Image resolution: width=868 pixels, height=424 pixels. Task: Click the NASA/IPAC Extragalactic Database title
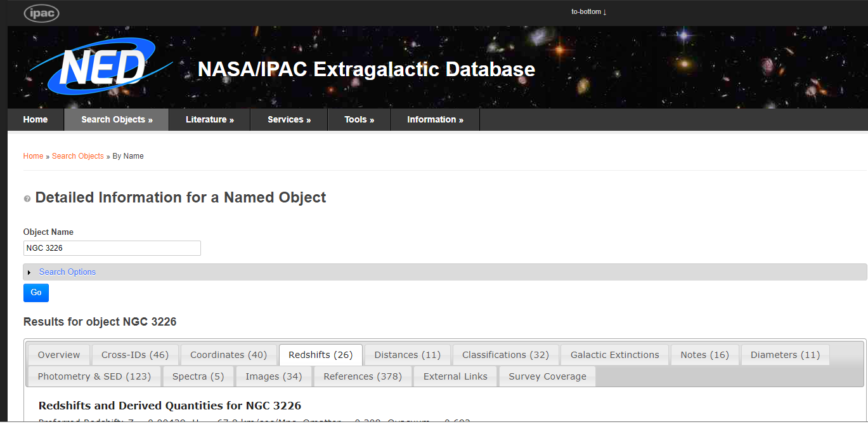point(366,69)
